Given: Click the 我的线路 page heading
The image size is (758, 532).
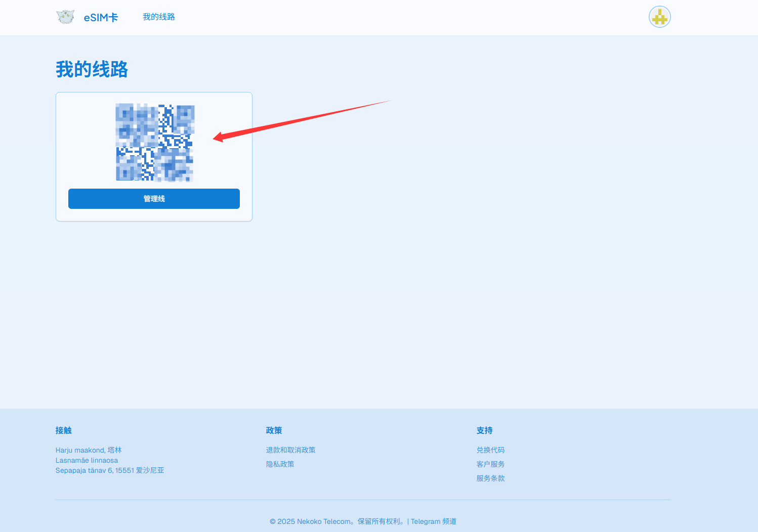Looking at the screenshot, I should [92, 69].
